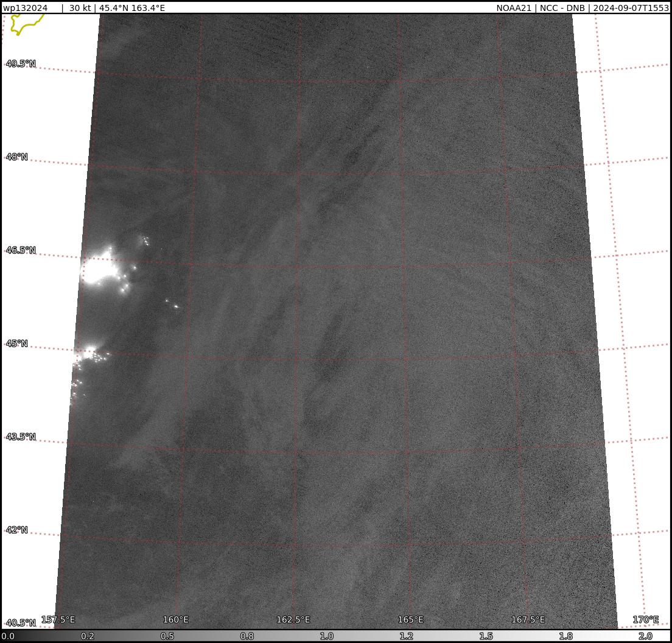Screen dimensions: 672x643
Task: Click the NOAA21 satellite label
Action: click(513, 8)
